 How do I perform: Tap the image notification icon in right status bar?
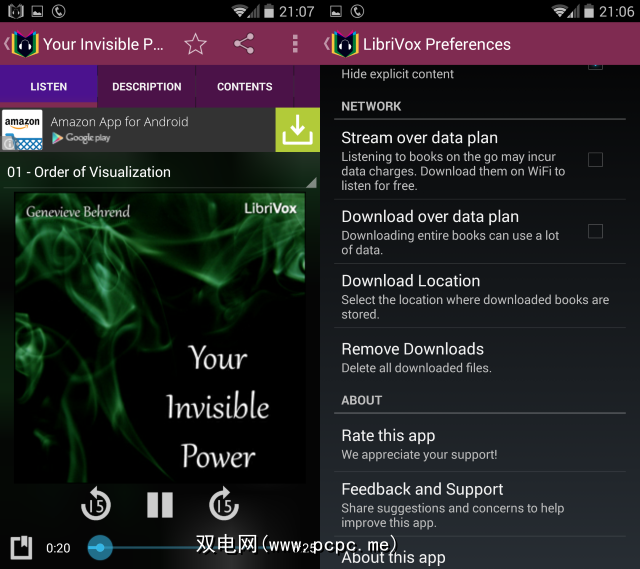pos(336,11)
